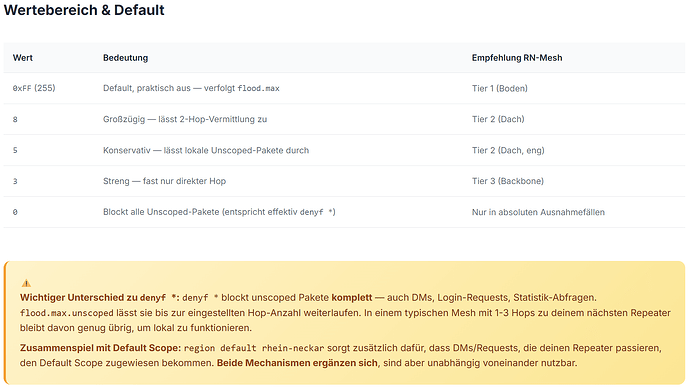The height and width of the screenshot is (389, 690).
Task: Click the Wert column header
Action: click(23, 58)
